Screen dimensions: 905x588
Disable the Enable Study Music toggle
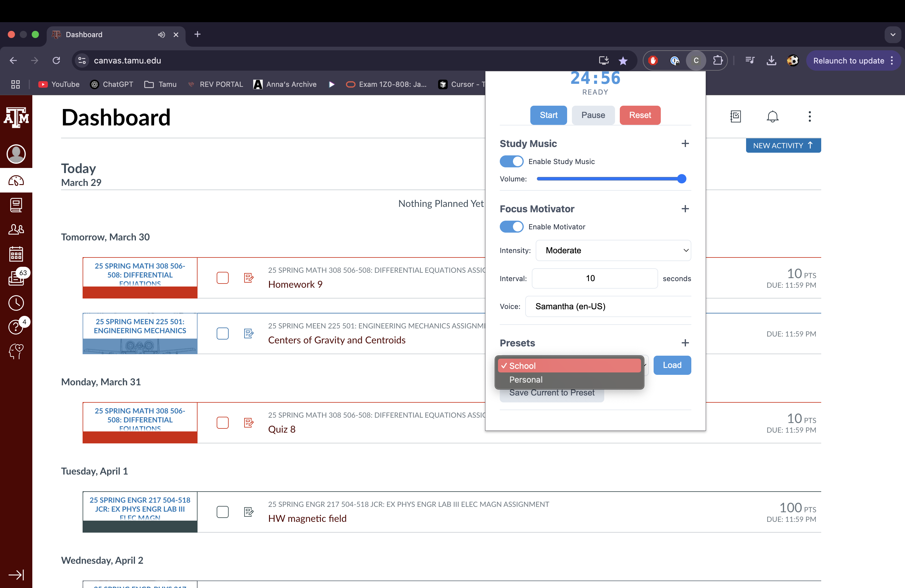511,162
